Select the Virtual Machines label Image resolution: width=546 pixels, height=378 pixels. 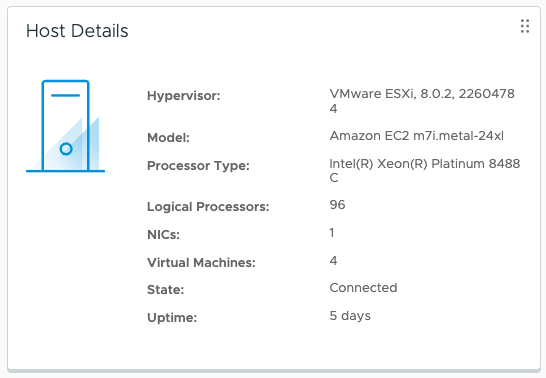click(x=201, y=262)
